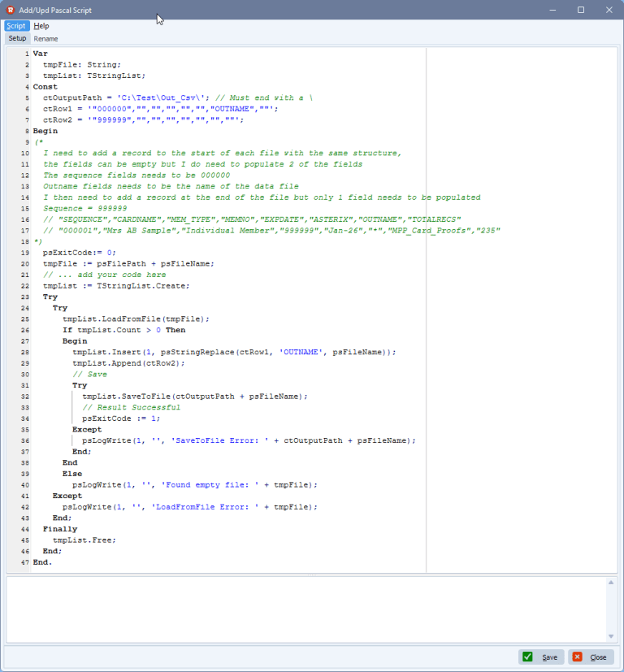The height and width of the screenshot is (672, 624).
Task: Close the window with the X icon
Action: (x=609, y=10)
